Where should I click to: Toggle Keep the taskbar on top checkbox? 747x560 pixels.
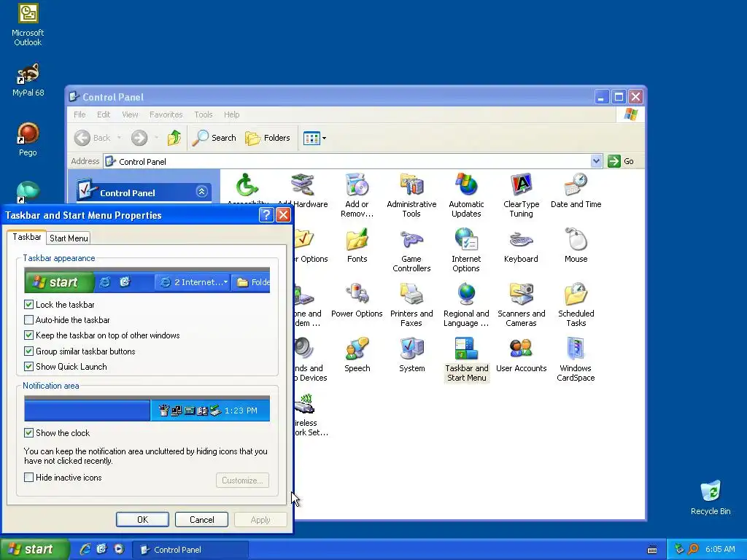pyautogui.click(x=28, y=335)
